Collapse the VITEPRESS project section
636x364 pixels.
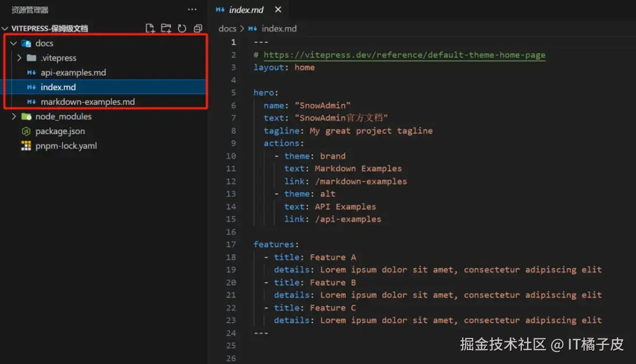5,28
